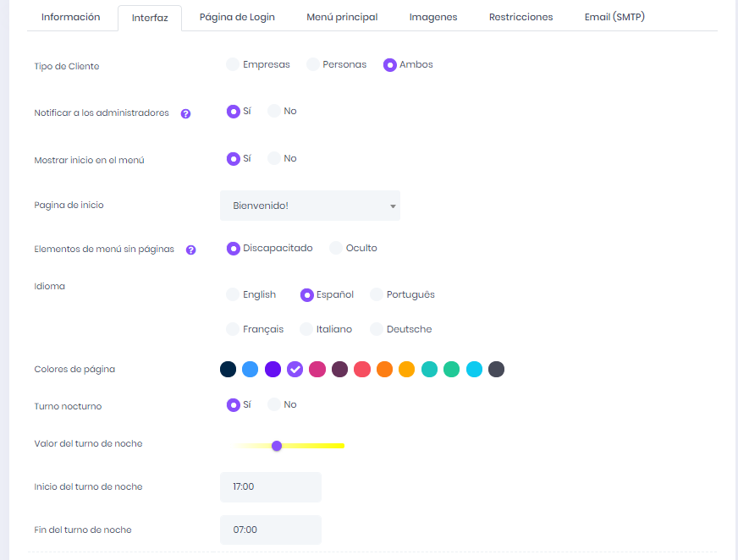The width and height of the screenshot is (738, 560).
Task: Click help icon beside Elementos de menú sin páginas
Action: pyautogui.click(x=191, y=250)
